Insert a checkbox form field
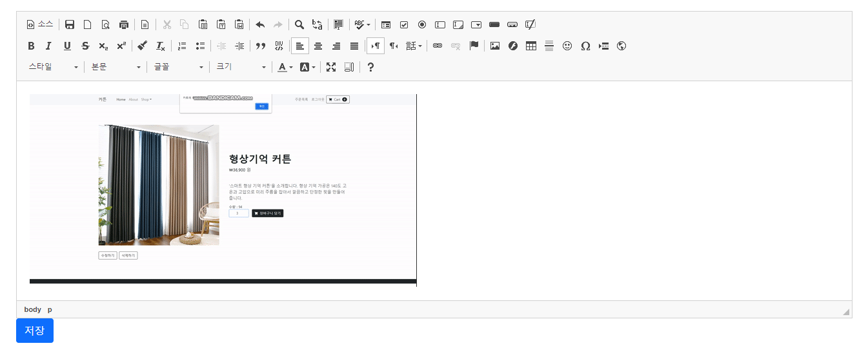 click(404, 24)
